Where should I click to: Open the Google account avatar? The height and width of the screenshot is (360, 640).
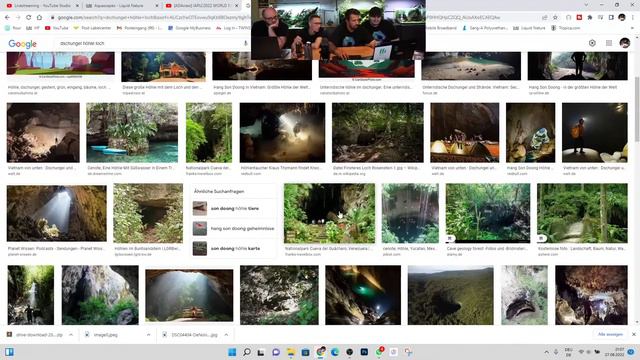point(624,43)
